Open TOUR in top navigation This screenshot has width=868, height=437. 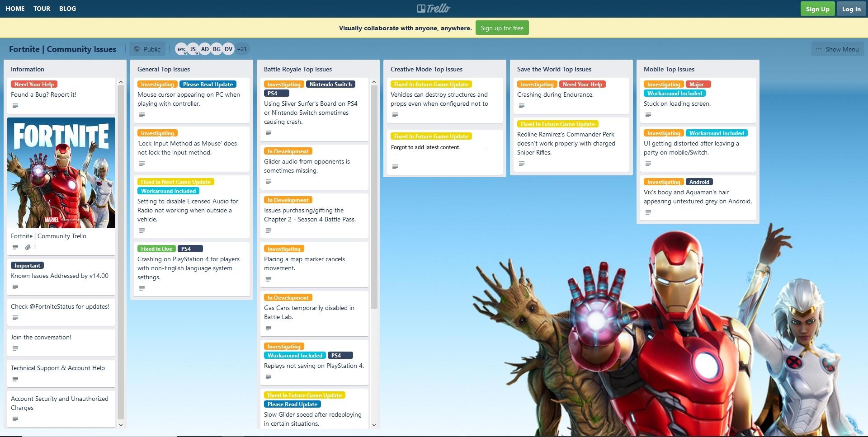(42, 9)
